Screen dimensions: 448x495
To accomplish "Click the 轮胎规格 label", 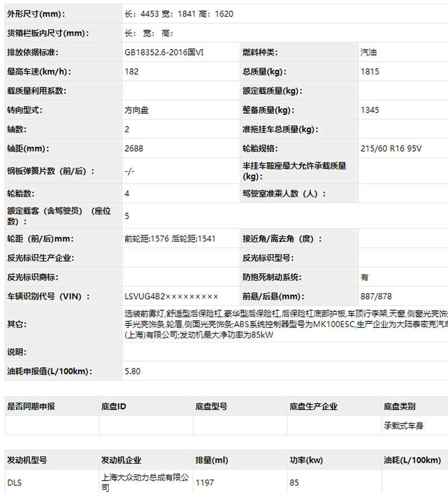I will pos(260,148).
